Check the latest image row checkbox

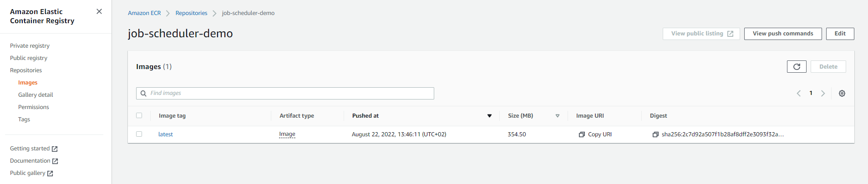click(x=139, y=134)
